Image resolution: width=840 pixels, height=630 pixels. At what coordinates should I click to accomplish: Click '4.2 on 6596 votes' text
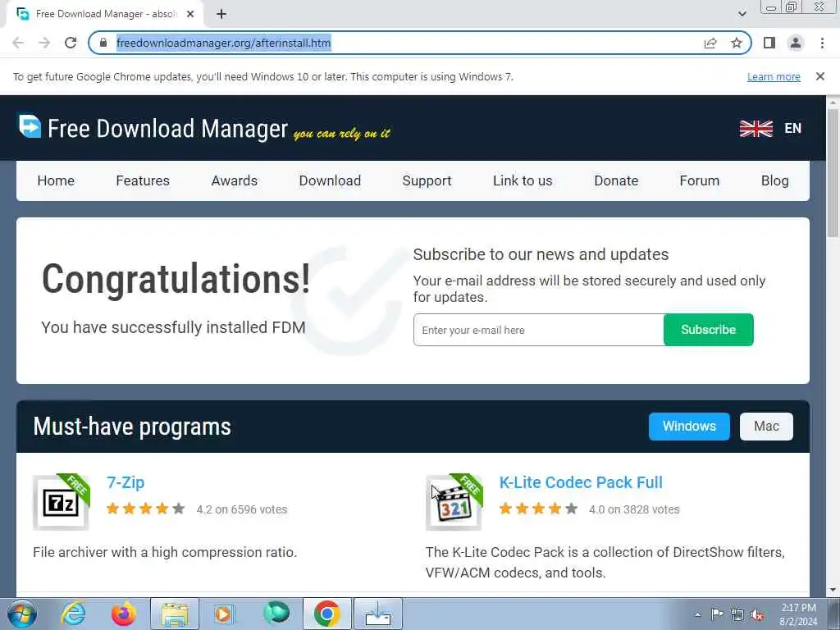pyautogui.click(x=242, y=509)
